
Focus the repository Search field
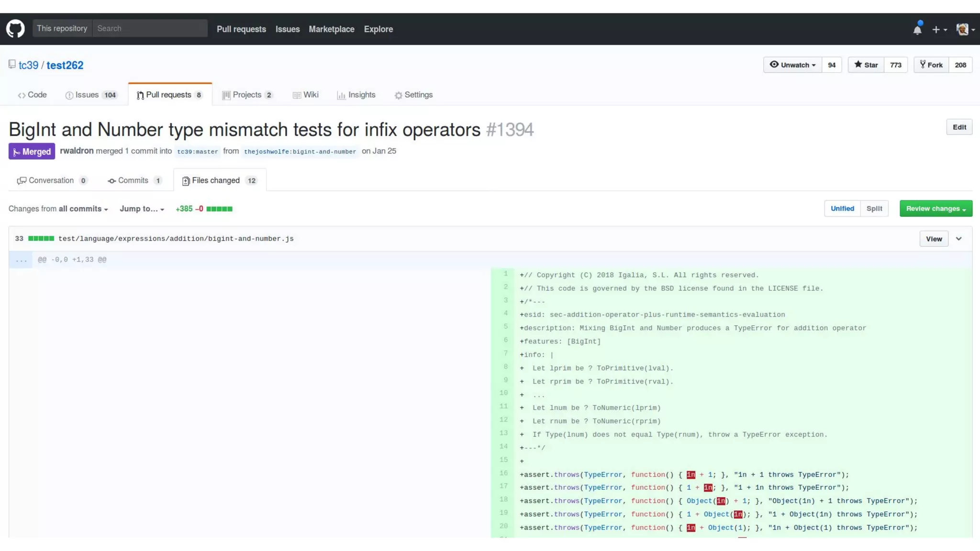tap(149, 29)
